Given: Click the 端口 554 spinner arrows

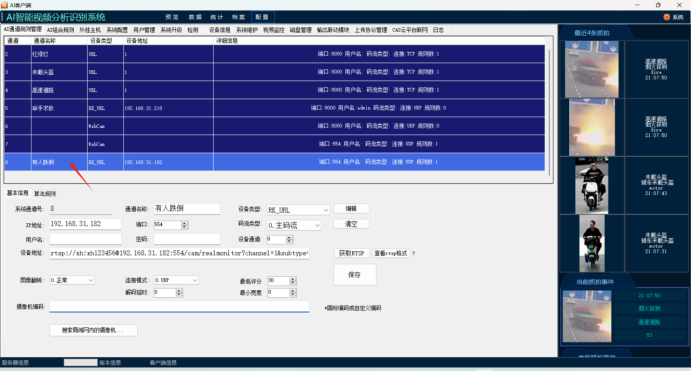Looking at the screenshot, I should tap(184, 225).
